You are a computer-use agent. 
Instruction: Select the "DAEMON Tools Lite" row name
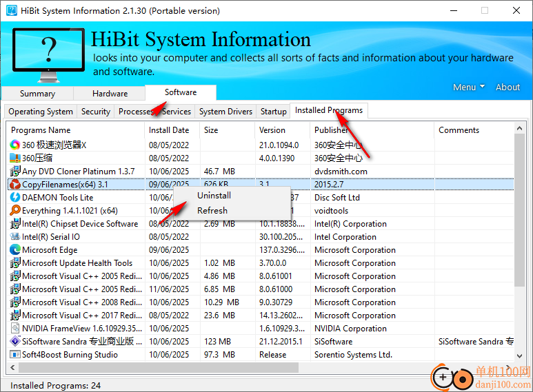click(x=57, y=198)
